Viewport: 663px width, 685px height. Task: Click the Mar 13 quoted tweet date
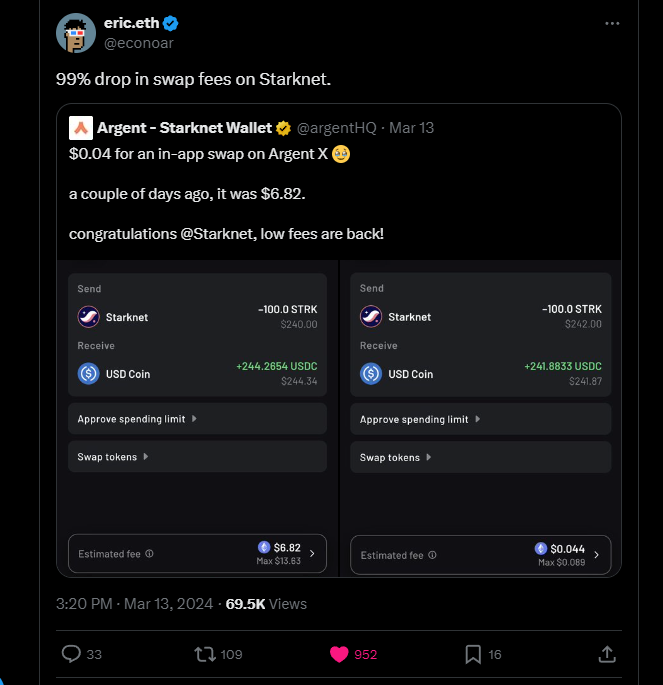pos(411,128)
